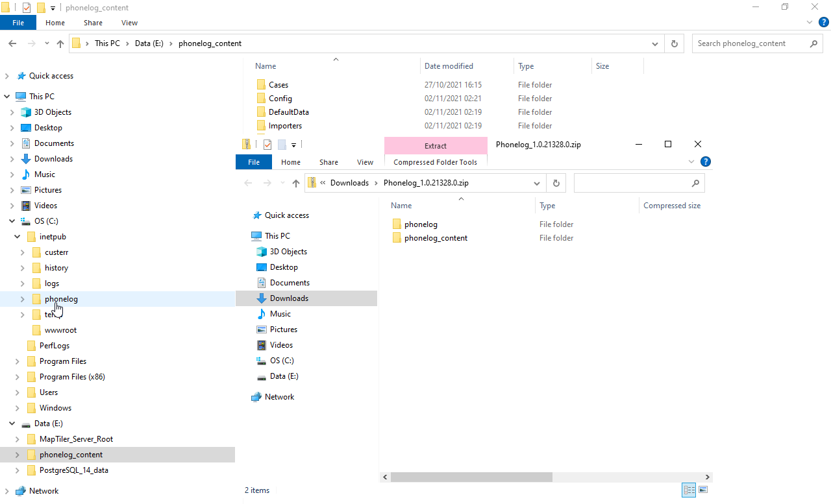Open the Extract tab in ribbon
The image size is (831, 504).
click(x=435, y=146)
